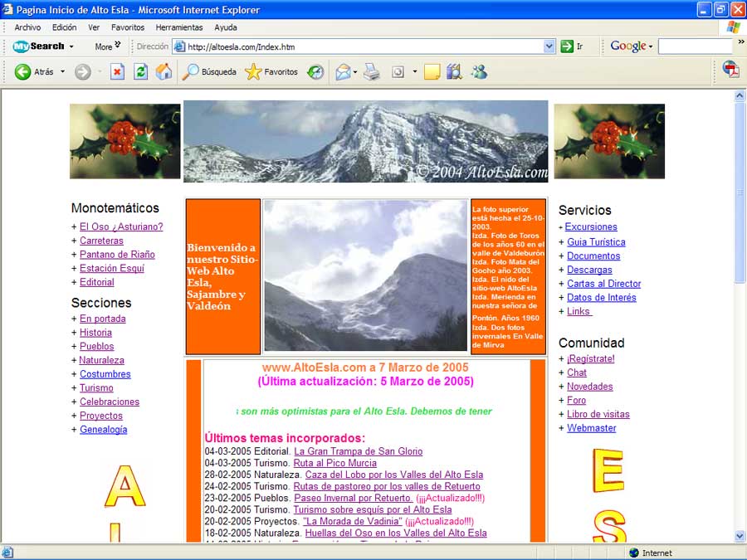The image size is (747, 560).
Task: Click the vertical scrollbar down arrow
Action: click(740, 536)
